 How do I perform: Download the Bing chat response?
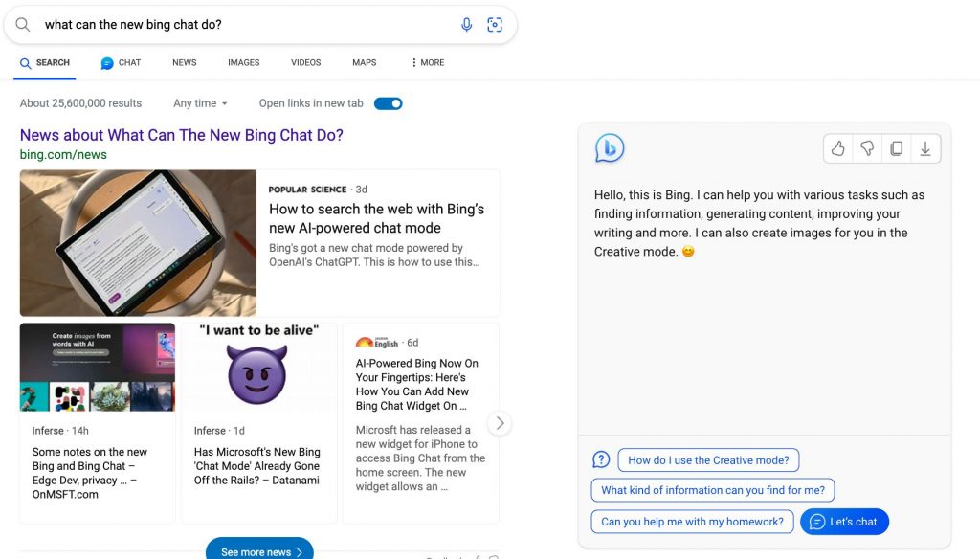(x=925, y=148)
